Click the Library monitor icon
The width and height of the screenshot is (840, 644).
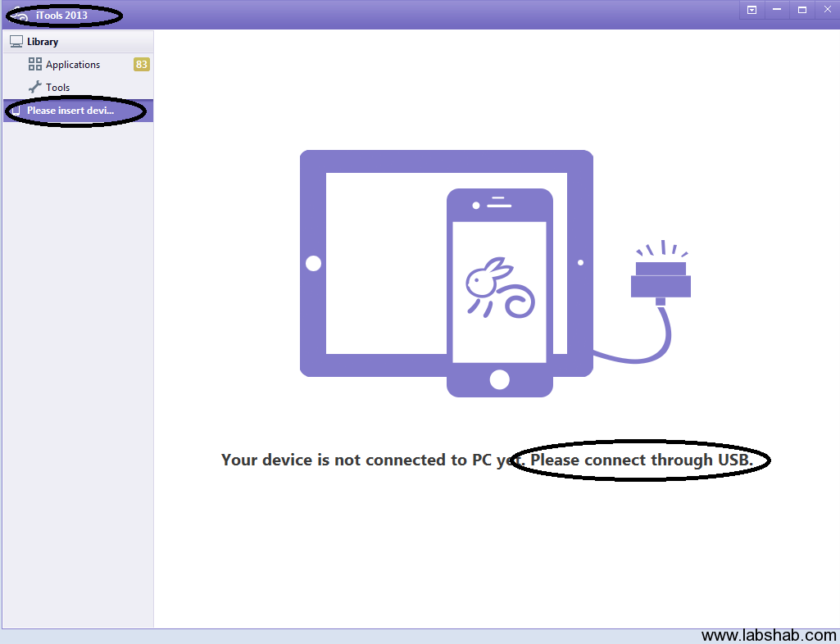(x=16, y=42)
